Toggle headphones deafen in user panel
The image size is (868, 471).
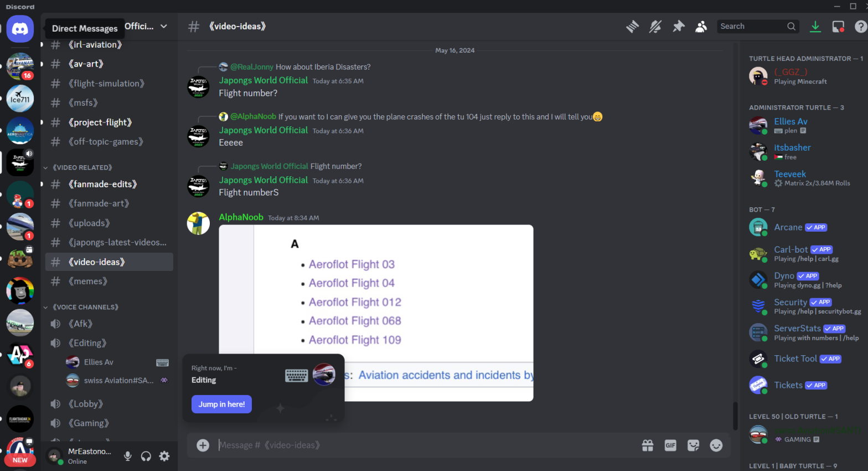pyautogui.click(x=146, y=457)
